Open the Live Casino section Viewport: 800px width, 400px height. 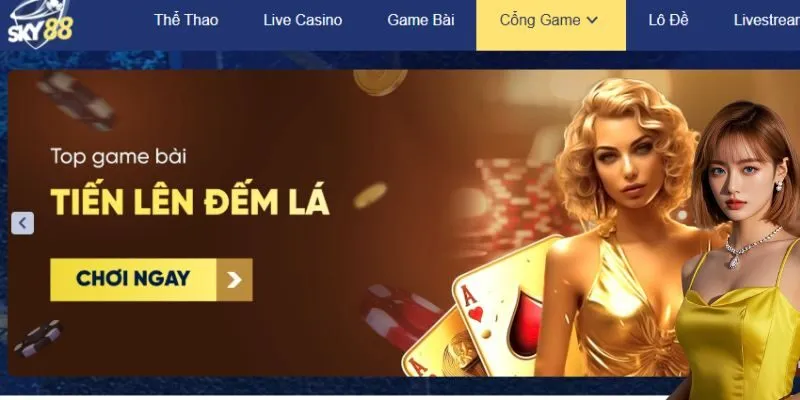[x=303, y=20]
